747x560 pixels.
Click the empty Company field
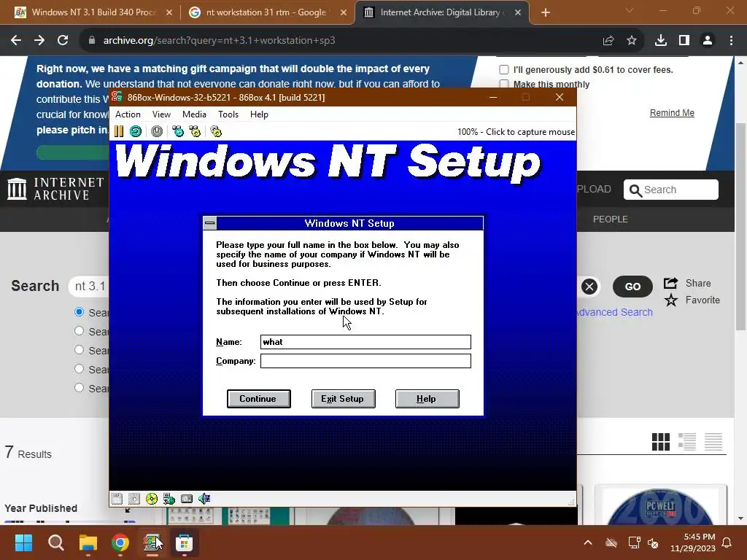pyautogui.click(x=365, y=361)
